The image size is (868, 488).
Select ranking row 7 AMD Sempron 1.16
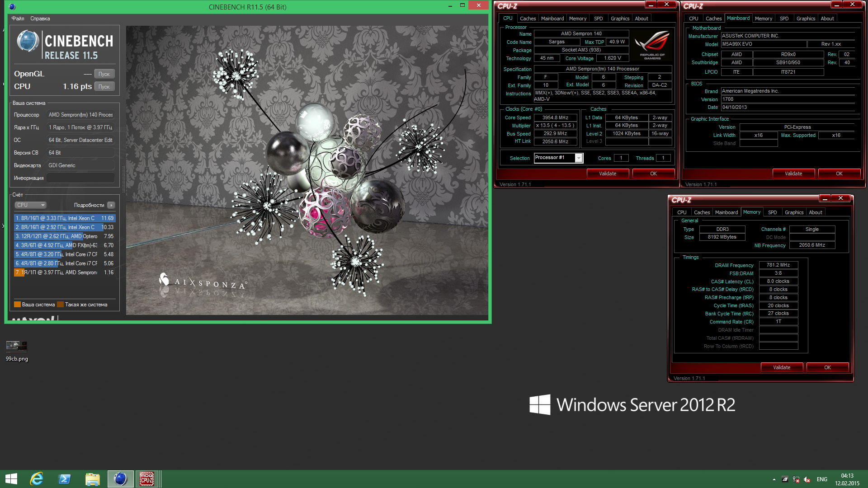pos(65,272)
